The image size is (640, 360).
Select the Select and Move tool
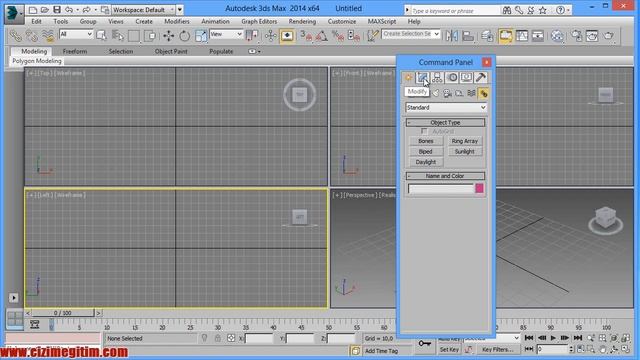tap(168, 36)
